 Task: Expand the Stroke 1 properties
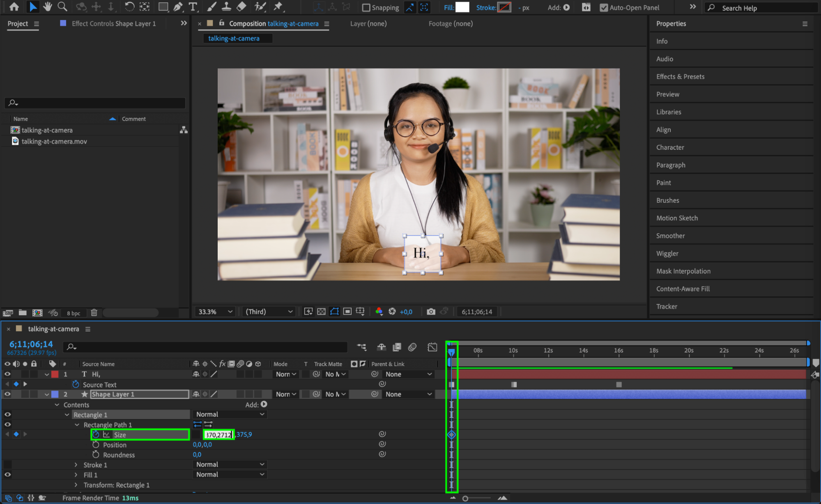click(76, 465)
